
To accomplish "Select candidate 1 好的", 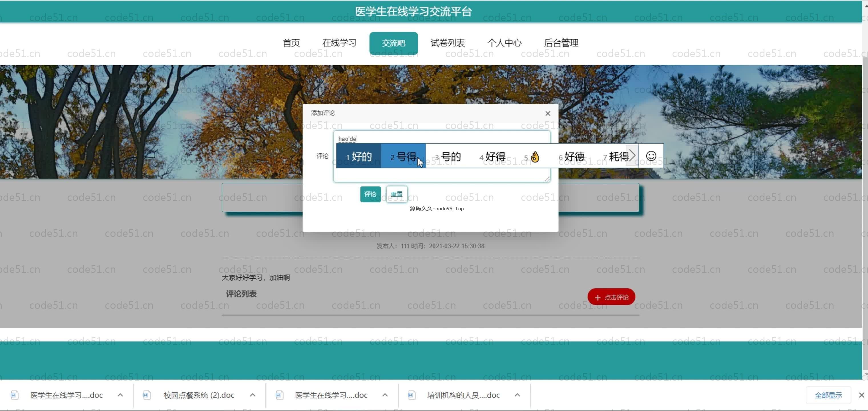I will [x=359, y=156].
